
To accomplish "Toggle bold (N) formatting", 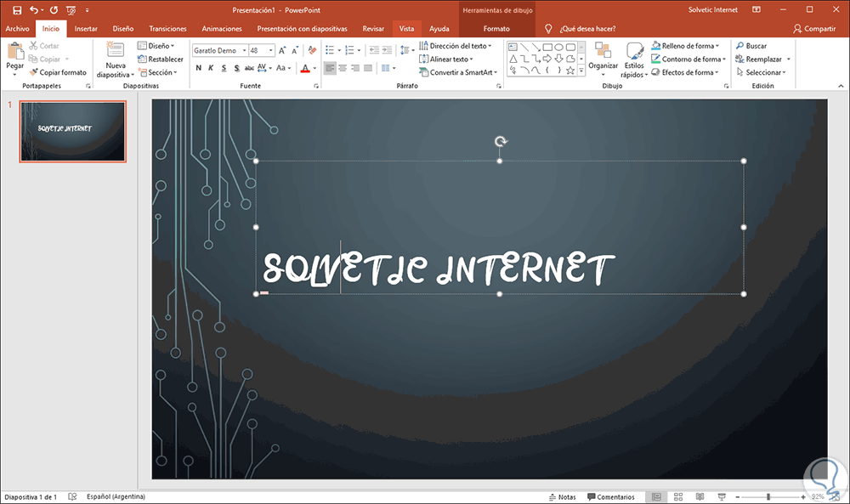I will pos(198,68).
